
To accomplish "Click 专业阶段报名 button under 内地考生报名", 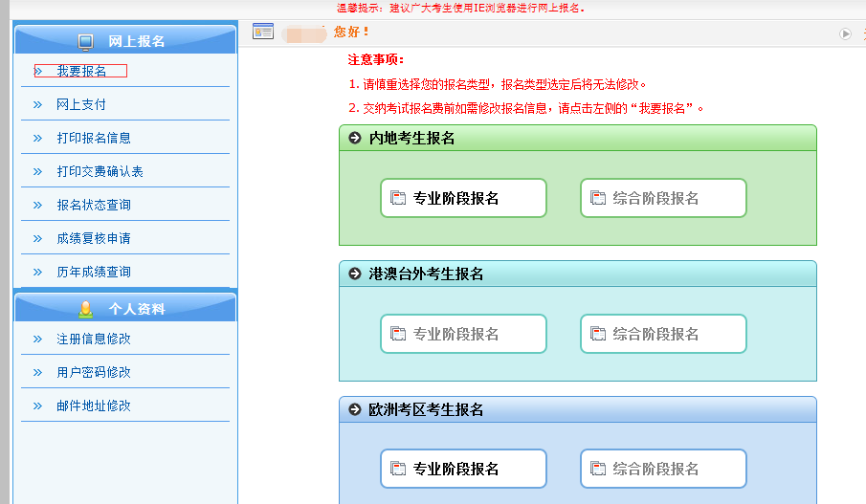I will [463, 199].
